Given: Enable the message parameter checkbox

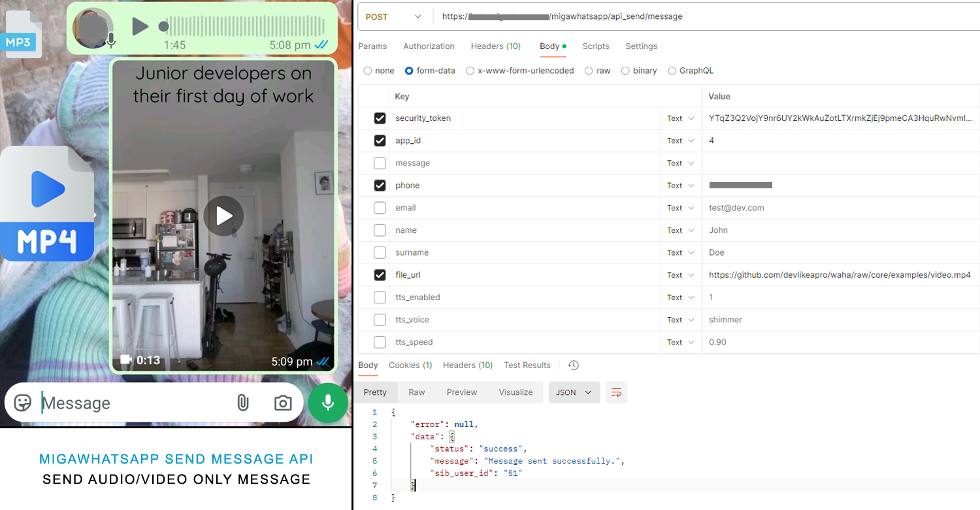Looking at the screenshot, I should click(x=380, y=163).
